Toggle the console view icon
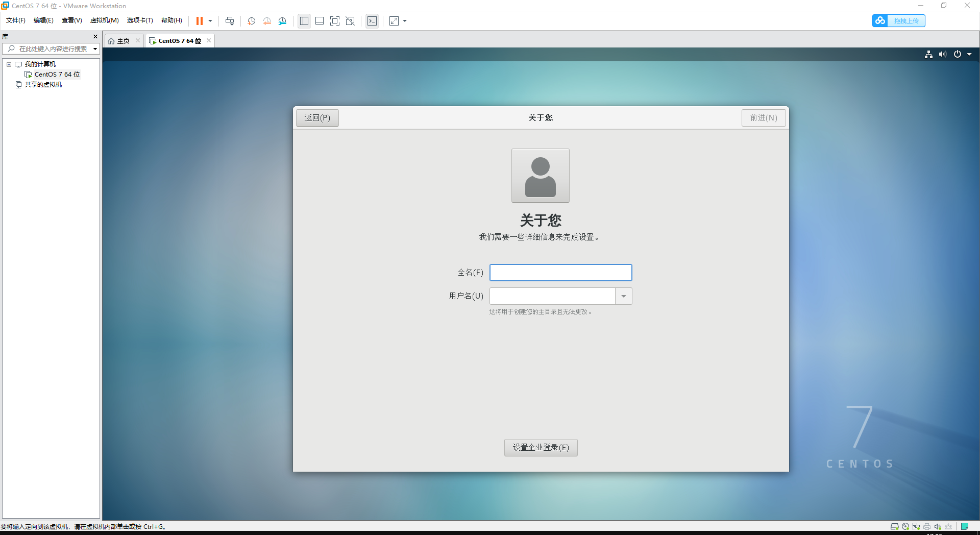 [372, 21]
